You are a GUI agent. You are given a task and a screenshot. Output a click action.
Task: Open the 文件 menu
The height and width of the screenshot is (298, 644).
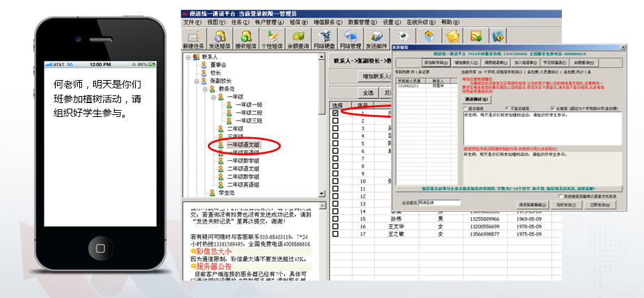coord(192,22)
